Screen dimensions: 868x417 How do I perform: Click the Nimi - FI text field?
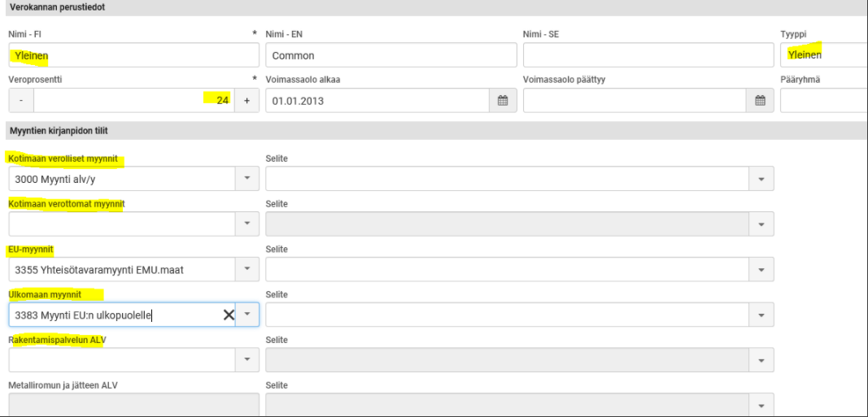pos(133,55)
